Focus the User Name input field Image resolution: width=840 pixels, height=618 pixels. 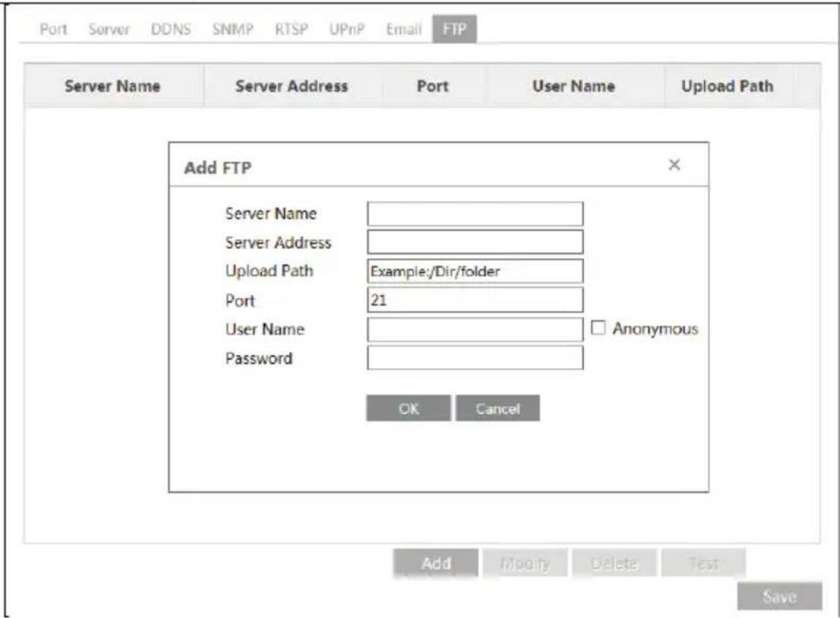pyautogui.click(x=475, y=329)
